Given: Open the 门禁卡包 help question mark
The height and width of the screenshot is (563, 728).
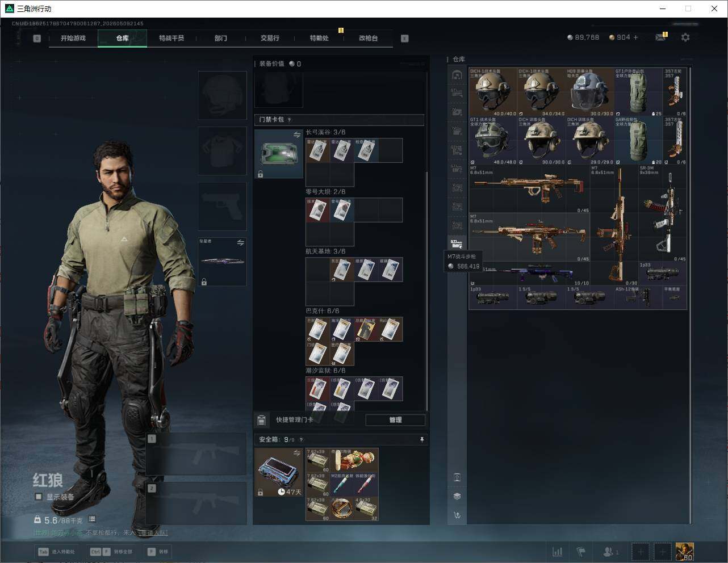Looking at the screenshot, I should coord(290,120).
